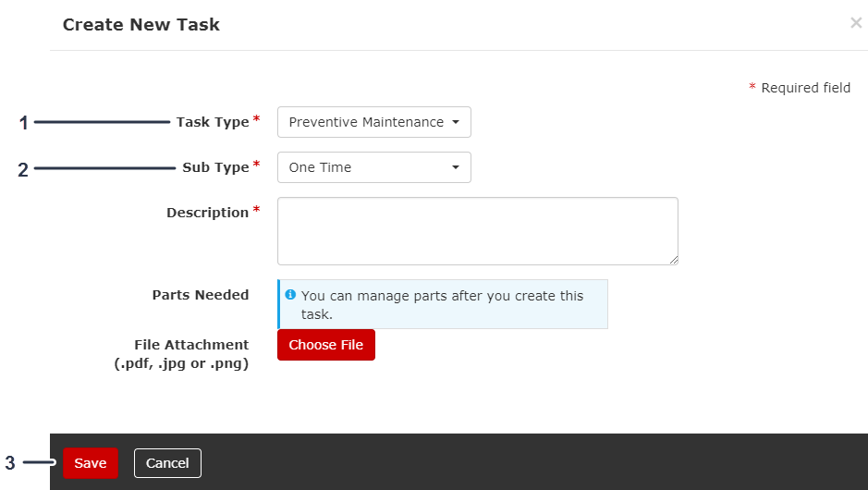Click the Description box resize handle

point(673,260)
